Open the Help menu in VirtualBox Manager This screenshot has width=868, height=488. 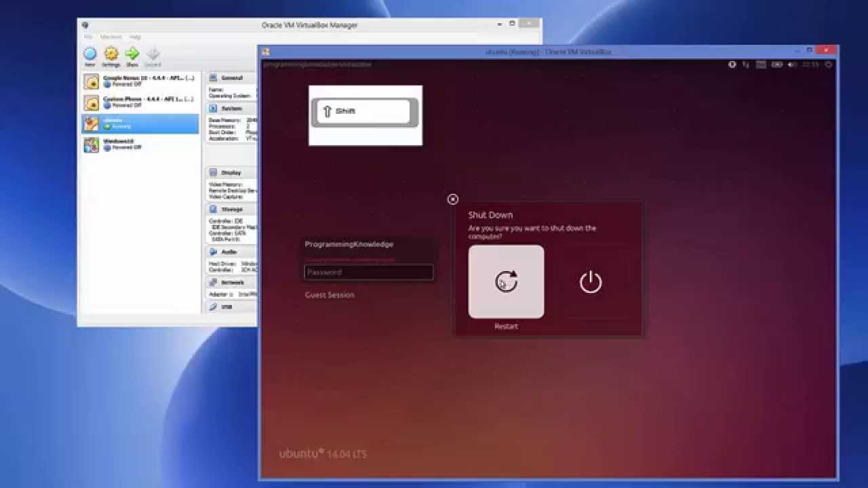(x=135, y=37)
